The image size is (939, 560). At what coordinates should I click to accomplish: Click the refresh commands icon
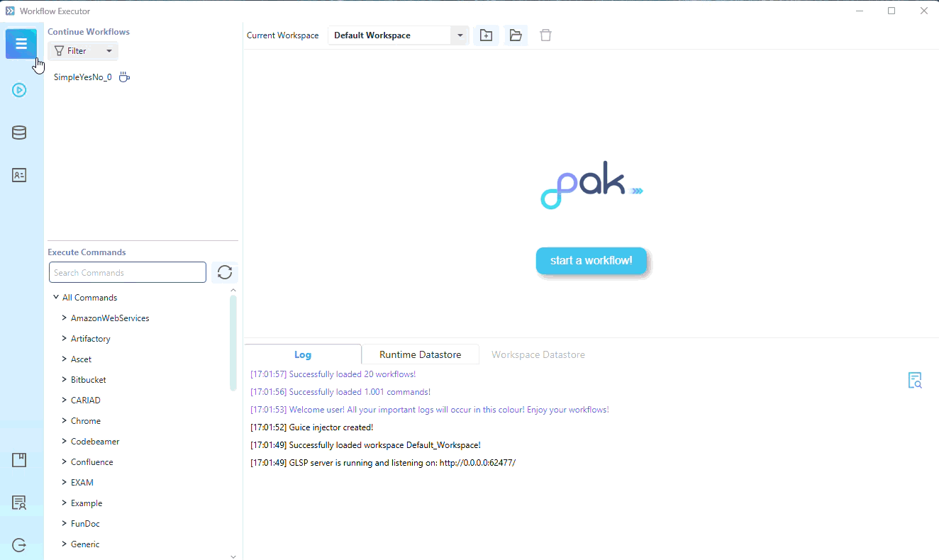pyautogui.click(x=225, y=273)
